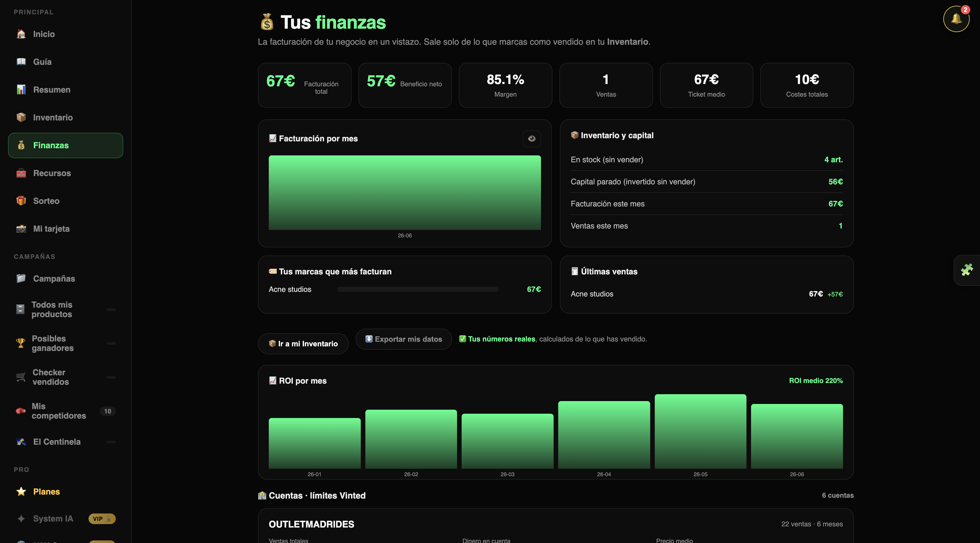Click the "ROI medio 220%" label
The image size is (980, 543).
(x=816, y=380)
